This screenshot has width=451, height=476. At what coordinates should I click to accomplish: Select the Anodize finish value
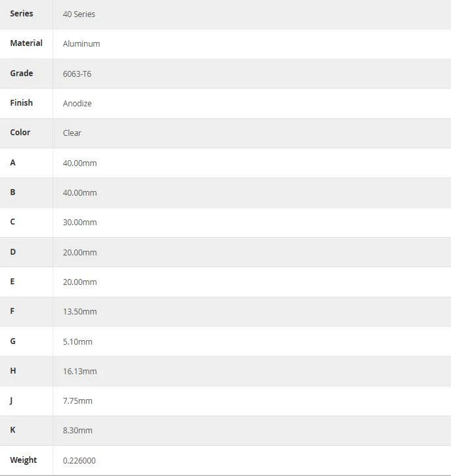[x=77, y=104]
